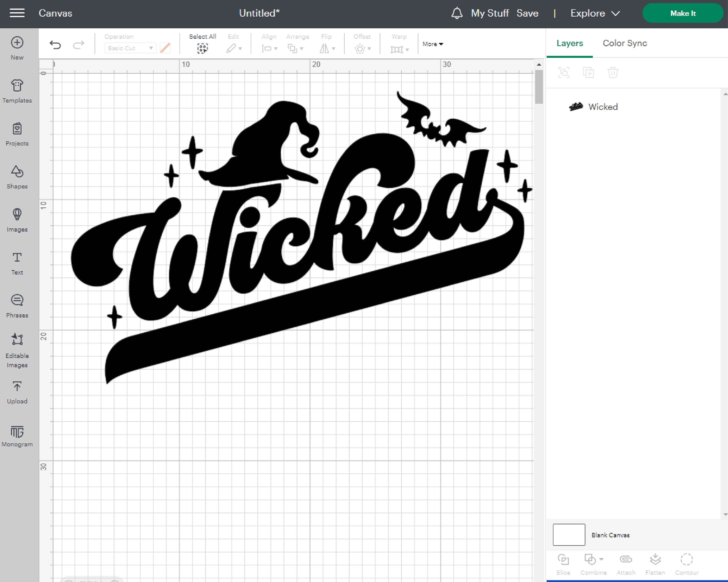The width and height of the screenshot is (728, 582).
Task: Open the operation color swatch picker
Action: click(165, 48)
